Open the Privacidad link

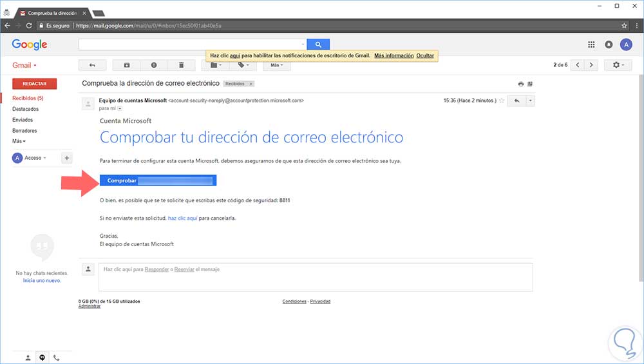point(320,302)
